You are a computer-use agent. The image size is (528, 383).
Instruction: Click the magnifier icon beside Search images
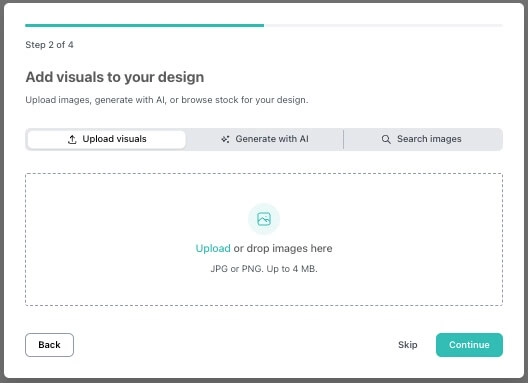[386, 139]
